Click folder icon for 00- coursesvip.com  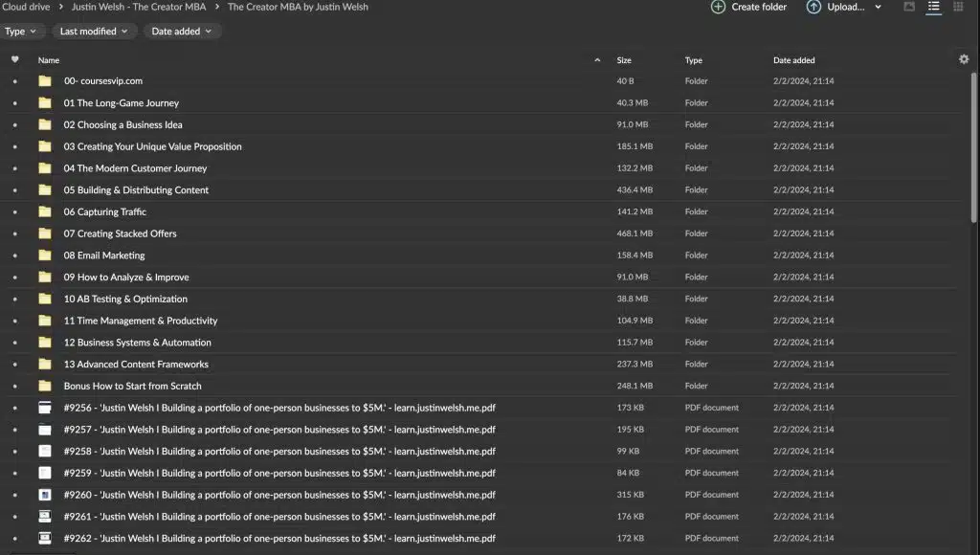pos(45,80)
